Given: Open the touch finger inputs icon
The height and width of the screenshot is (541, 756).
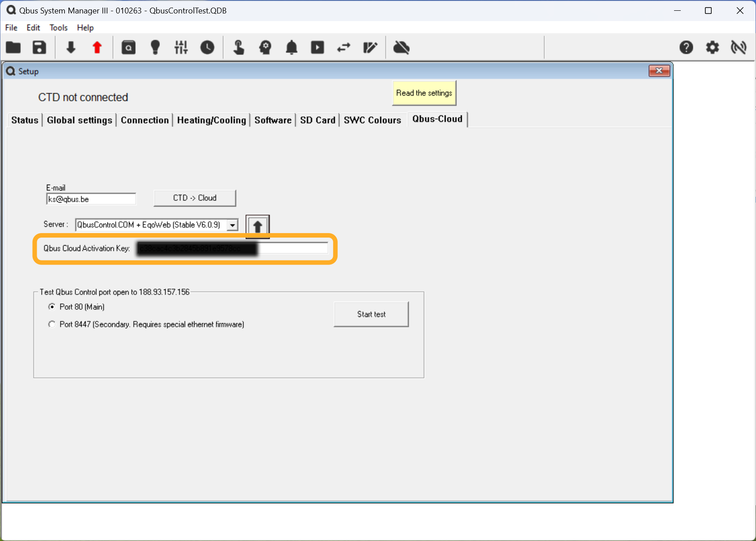Looking at the screenshot, I should (239, 47).
